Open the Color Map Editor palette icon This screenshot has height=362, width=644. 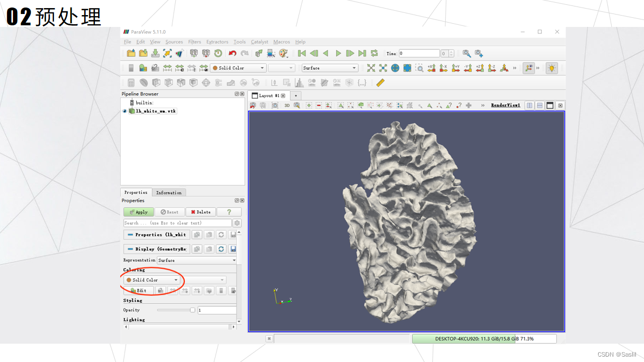283,53
